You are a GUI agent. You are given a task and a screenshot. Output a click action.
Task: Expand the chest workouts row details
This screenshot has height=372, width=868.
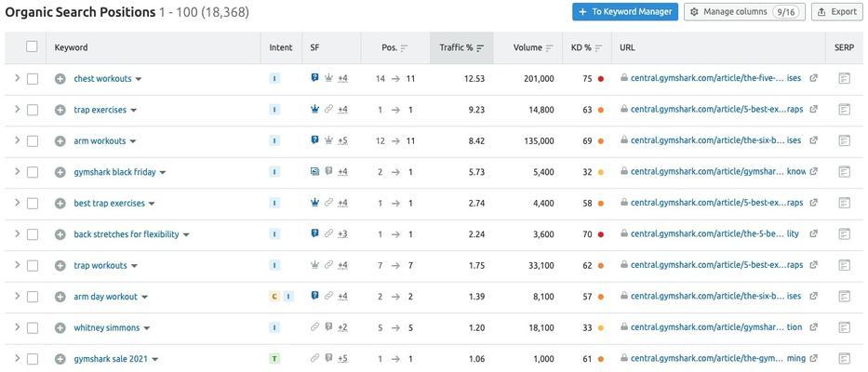17,78
